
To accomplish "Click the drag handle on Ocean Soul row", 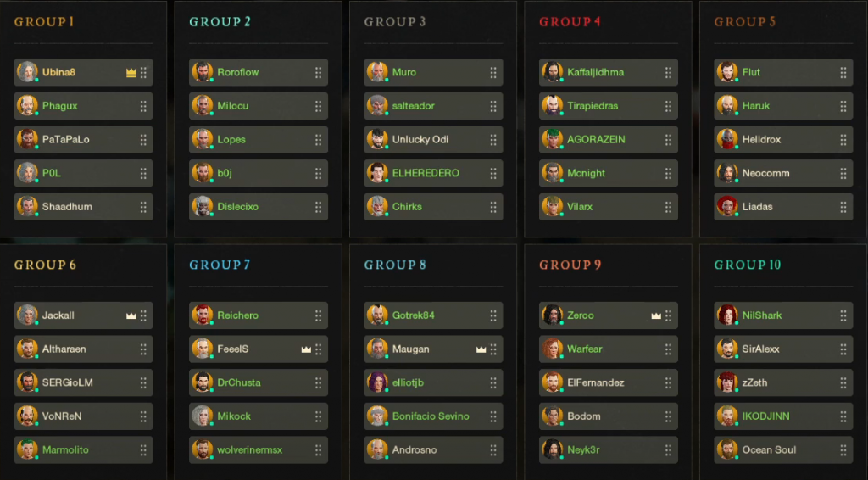I will point(843,450).
